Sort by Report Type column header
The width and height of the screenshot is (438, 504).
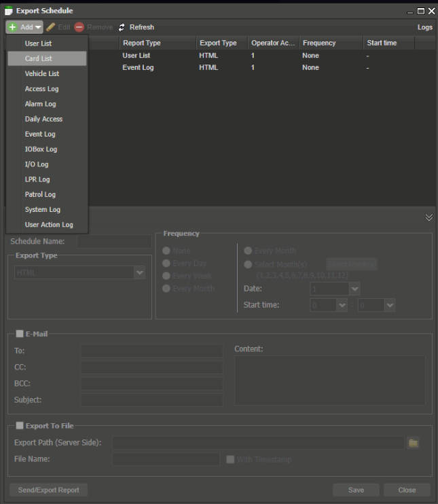[x=158, y=43]
